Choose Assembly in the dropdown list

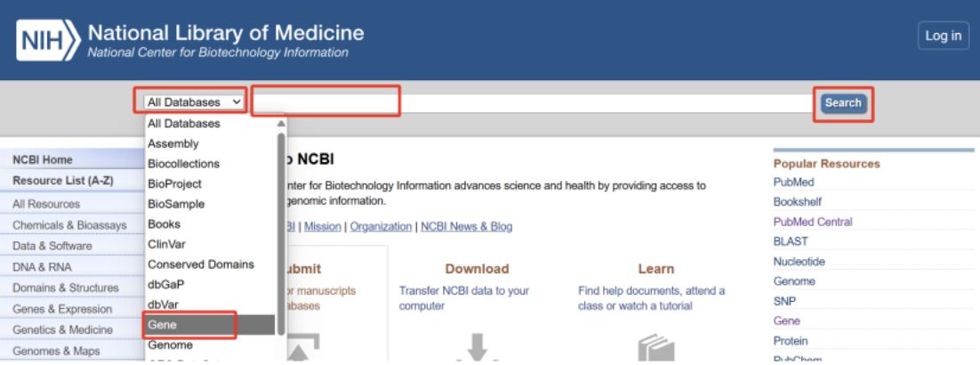[x=173, y=143]
